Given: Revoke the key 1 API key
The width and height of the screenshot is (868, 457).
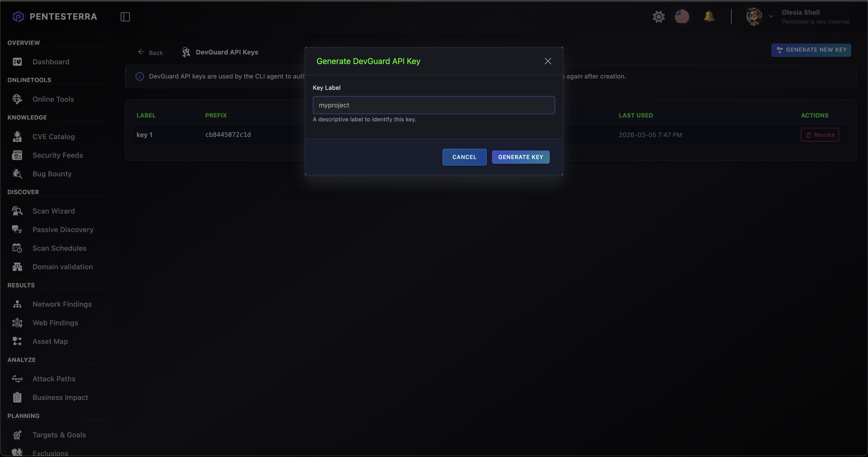Looking at the screenshot, I should pyautogui.click(x=819, y=135).
